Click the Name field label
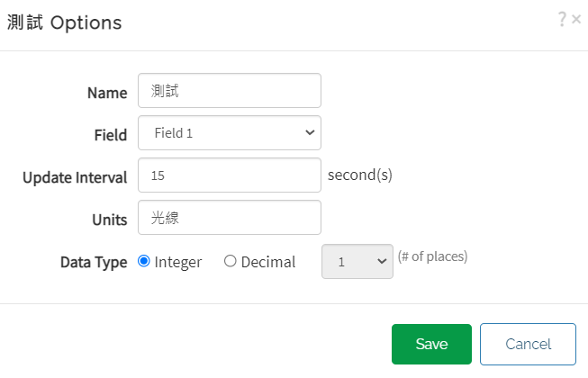Viewport: 588px width, 378px height. pos(107,93)
